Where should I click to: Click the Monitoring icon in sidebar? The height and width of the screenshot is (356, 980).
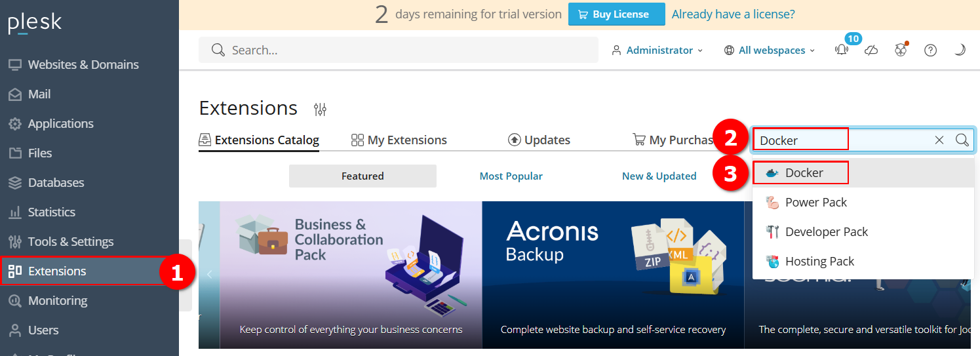click(x=15, y=301)
